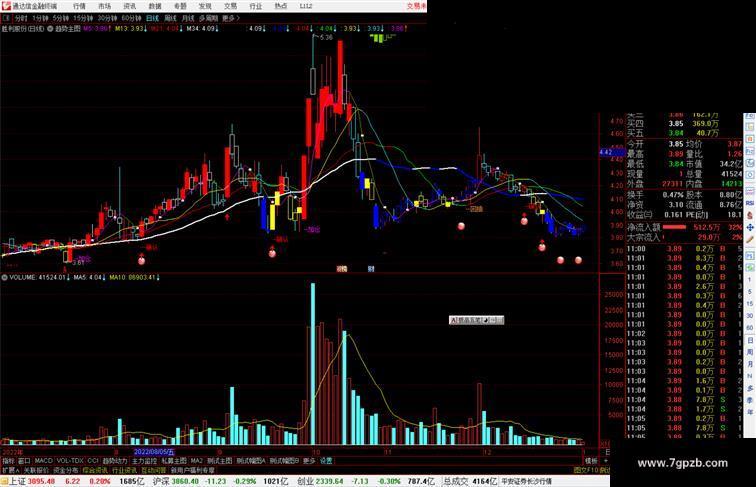756x487 pixels.
Task: Select 30-minute period in right sidebar
Action: click(x=750, y=316)
